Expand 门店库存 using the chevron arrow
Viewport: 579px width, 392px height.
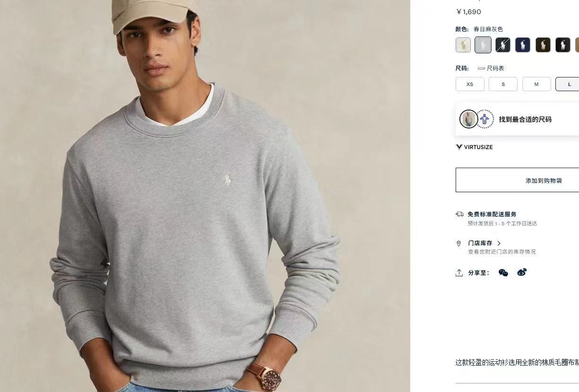499,243
